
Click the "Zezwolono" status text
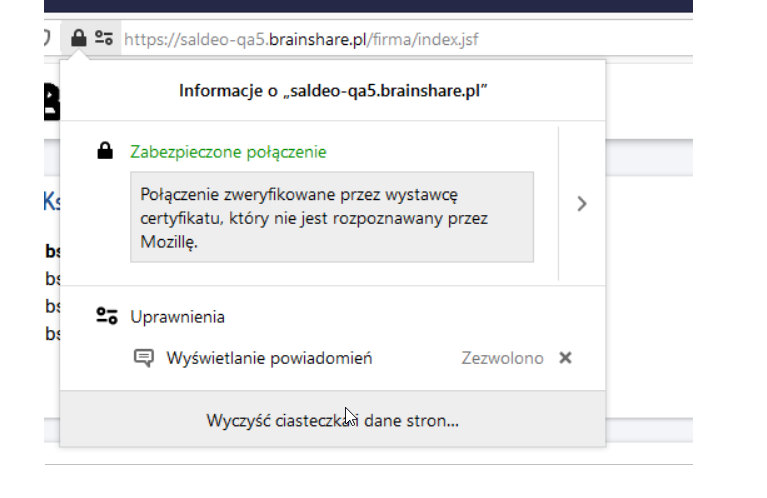(x=502, y=358)
